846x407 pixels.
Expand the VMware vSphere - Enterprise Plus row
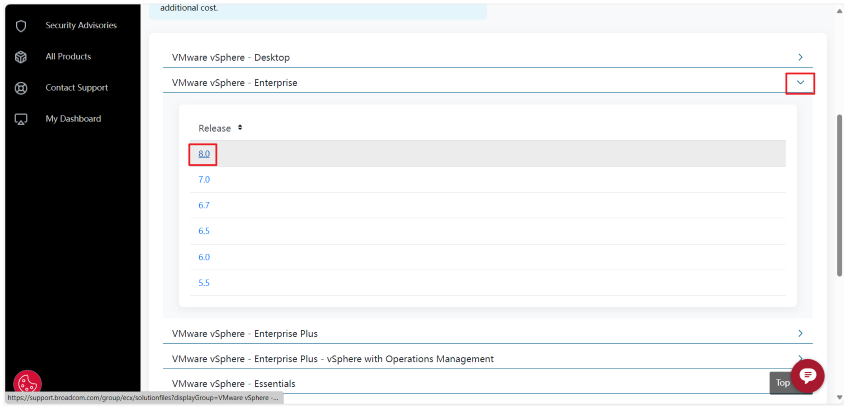coord(800,333)
